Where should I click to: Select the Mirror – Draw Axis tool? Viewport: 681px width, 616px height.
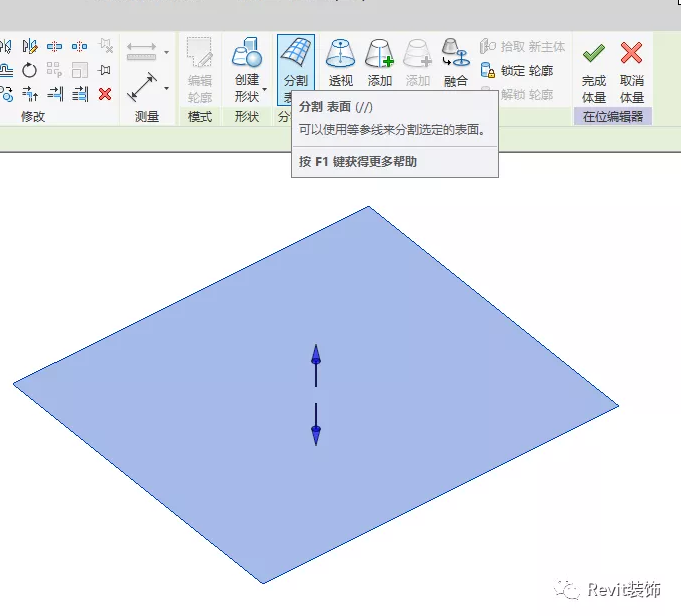(30, 46)
